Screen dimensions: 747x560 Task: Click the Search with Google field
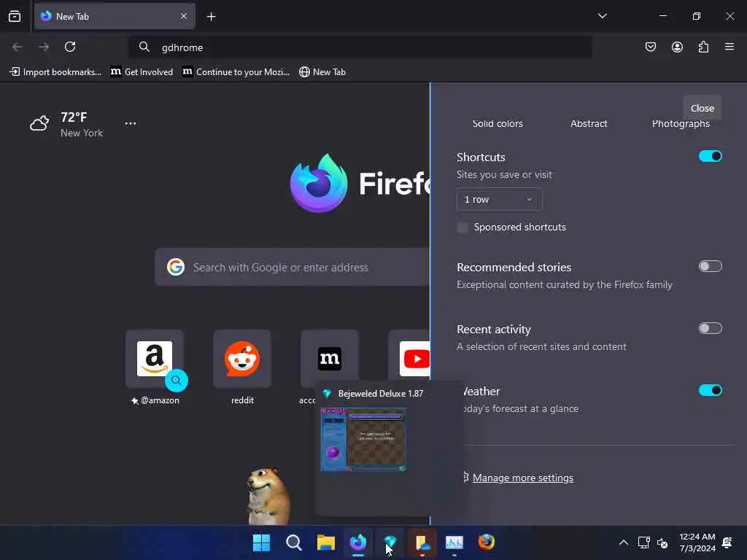(x=293, y=267)
